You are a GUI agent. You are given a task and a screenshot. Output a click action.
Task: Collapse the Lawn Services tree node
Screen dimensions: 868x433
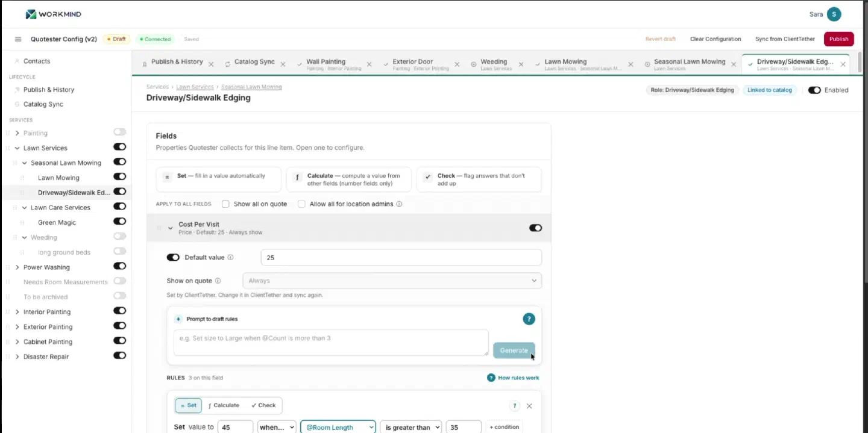[x=17, y=148]
